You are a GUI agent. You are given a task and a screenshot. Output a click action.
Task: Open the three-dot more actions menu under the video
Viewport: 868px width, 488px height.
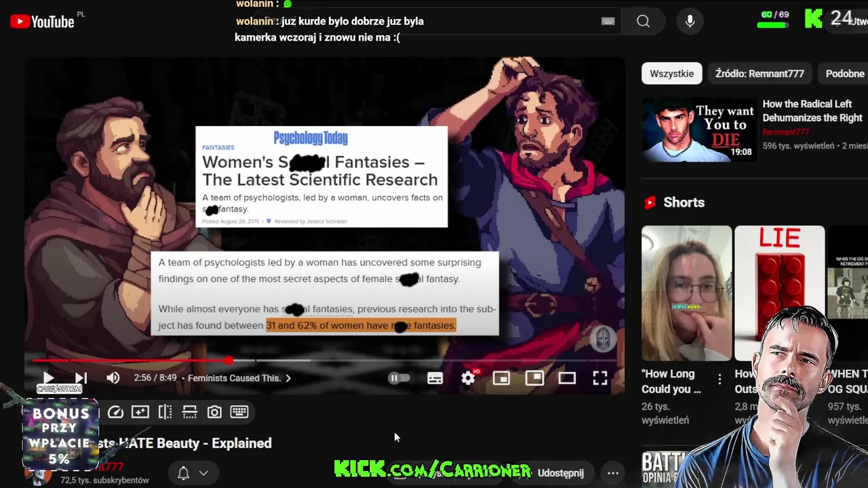(x=613, y=473)
